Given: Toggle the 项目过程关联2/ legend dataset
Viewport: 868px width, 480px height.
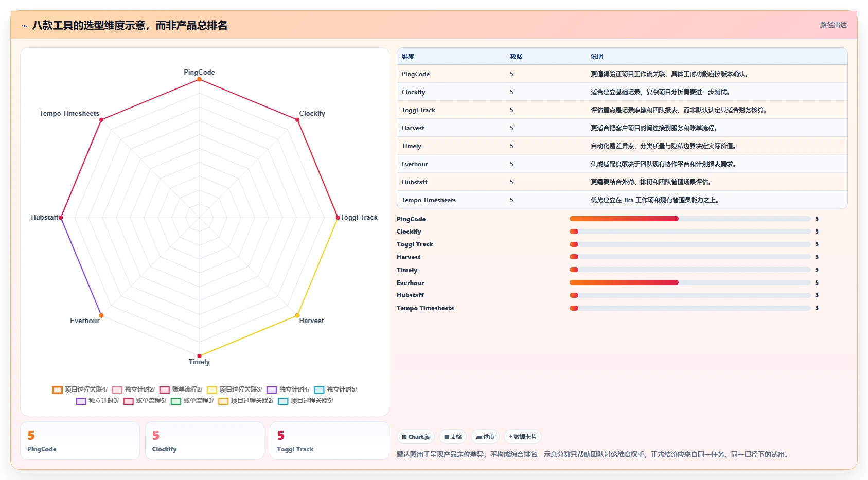Looking at the screenshot, I should pyautogui.click(x=246, y=401).
